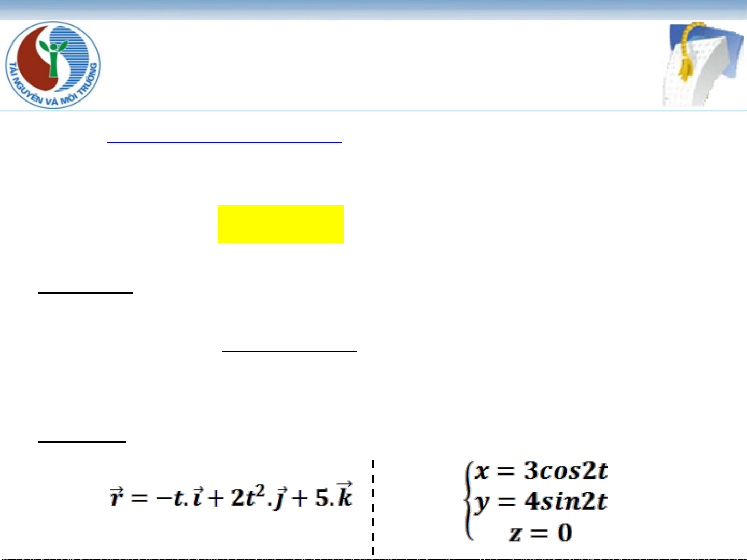Click the equation line z = 0

(541, 533)
